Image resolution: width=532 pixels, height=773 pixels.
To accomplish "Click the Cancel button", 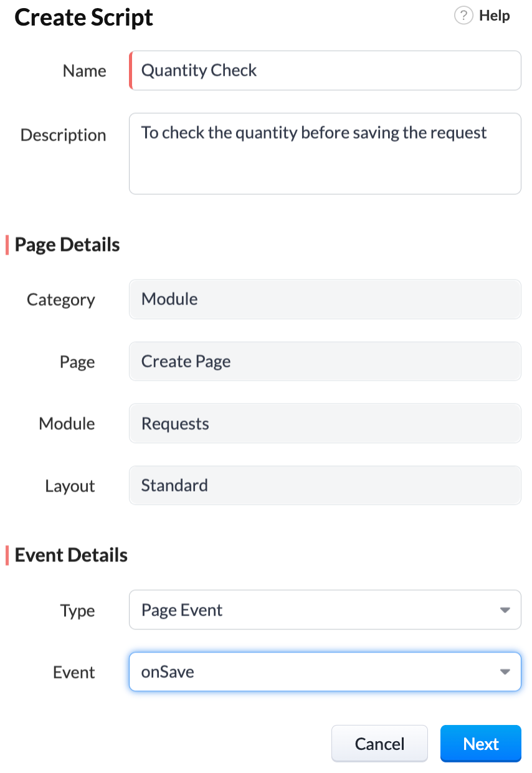I will tap(379, 744).
